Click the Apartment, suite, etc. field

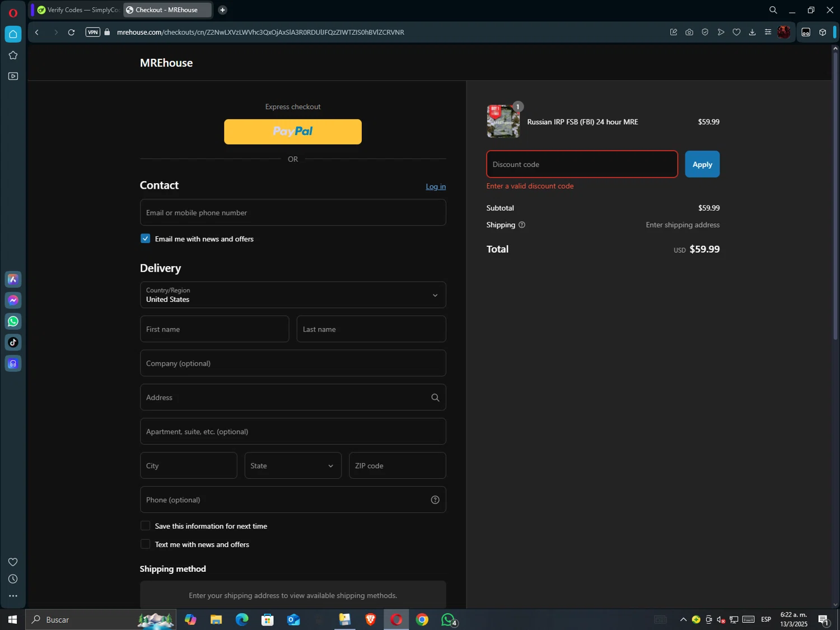pos(293,432)
